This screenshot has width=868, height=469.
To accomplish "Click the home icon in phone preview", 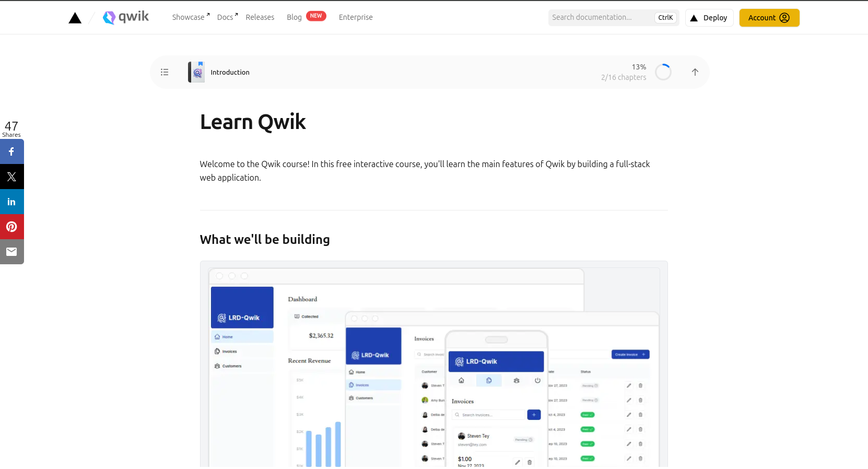I will coord(461,381).
